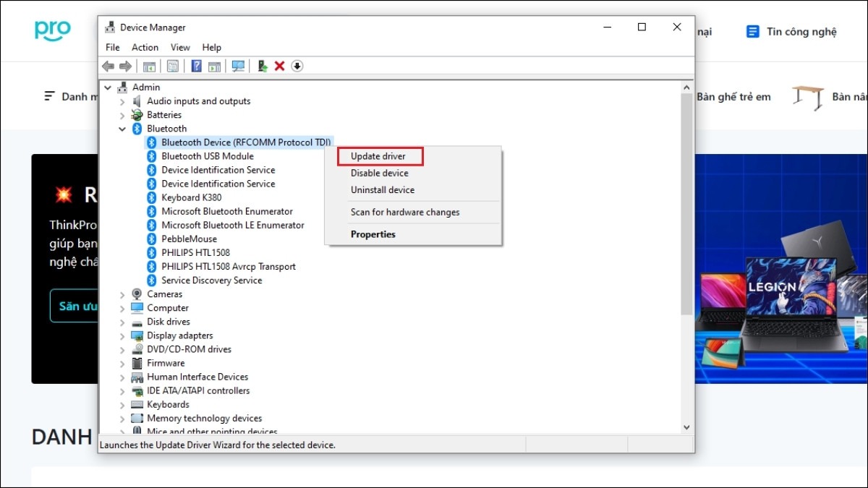Select the PHILIPS HTL1508 device entry
This screenshot has height=488, width=868.
(x=196, y=252)
